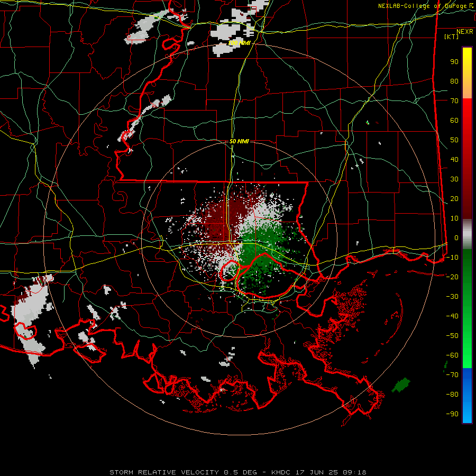Screen dimensions: 476x476
Task: Click the 0 value on the scale
Action: pyautogui.click(x=456, y=238)
